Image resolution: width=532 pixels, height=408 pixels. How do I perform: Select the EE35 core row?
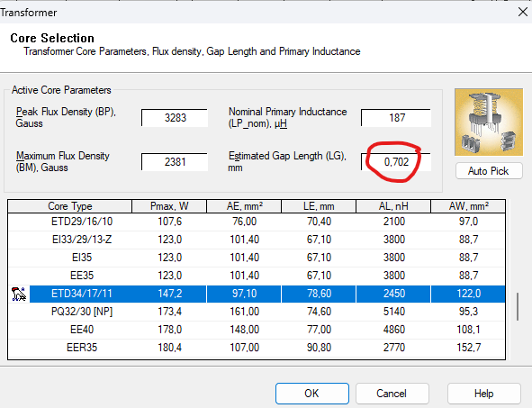257,276
